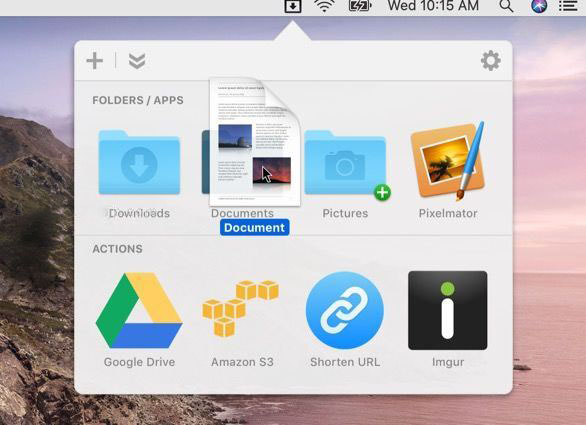The height and width of the screenshot is (425, 586).
Task: Click the Shorten URL label
Action: (345, 362)
